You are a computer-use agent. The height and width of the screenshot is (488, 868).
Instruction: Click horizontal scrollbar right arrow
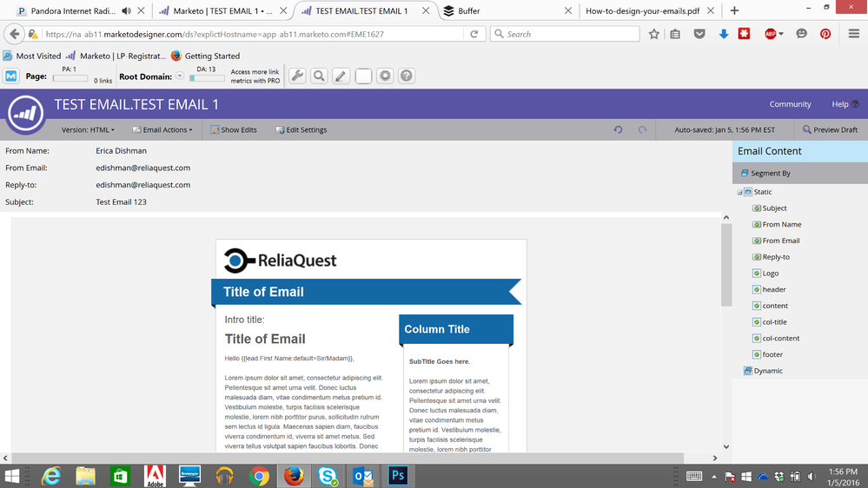point(715,458)
